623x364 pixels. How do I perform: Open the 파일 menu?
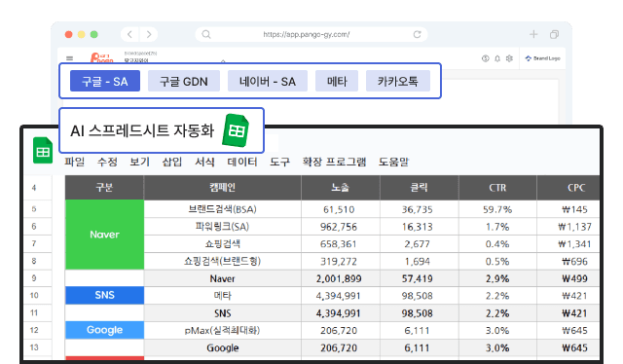(x=75, y=162)
